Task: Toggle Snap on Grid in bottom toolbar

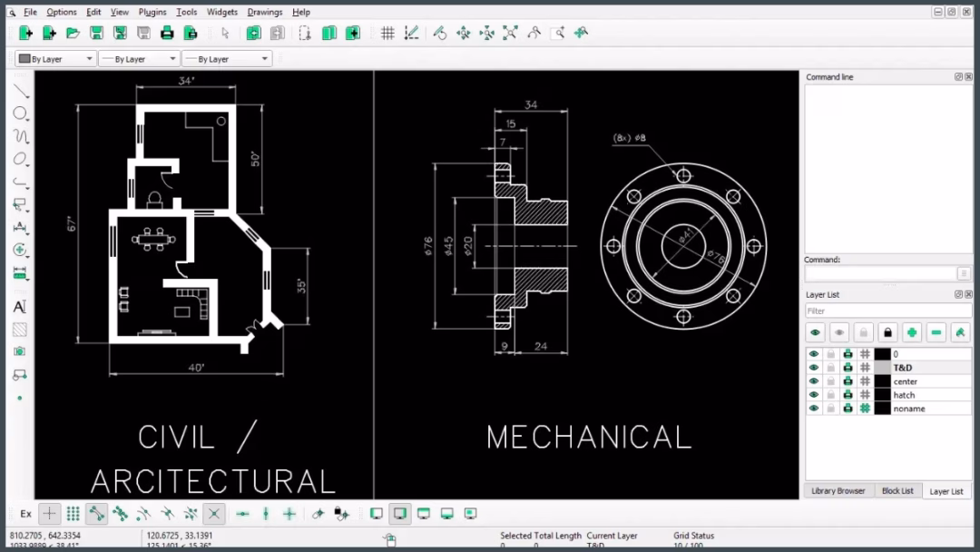Action: coord(73,514)
